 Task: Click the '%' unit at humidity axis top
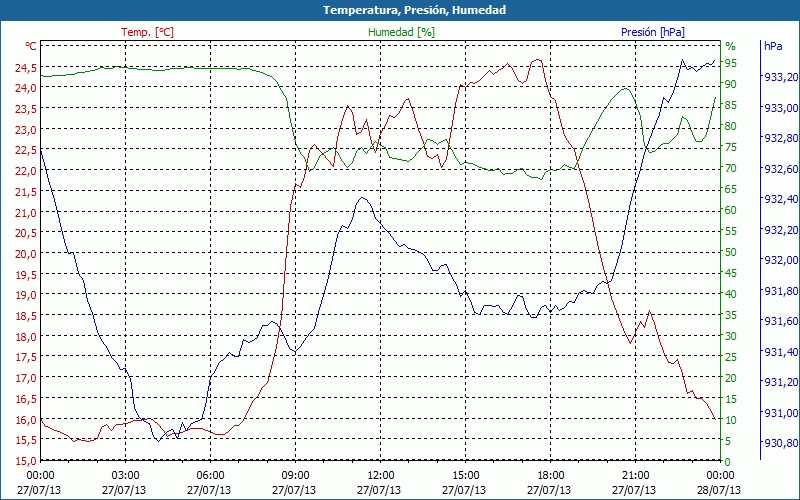731,46
